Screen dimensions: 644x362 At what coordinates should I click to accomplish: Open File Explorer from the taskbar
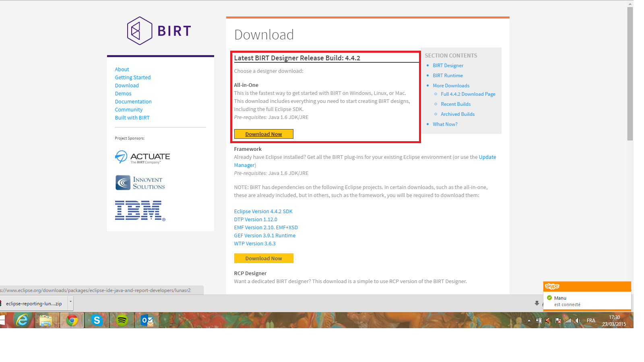pos(46,320)
